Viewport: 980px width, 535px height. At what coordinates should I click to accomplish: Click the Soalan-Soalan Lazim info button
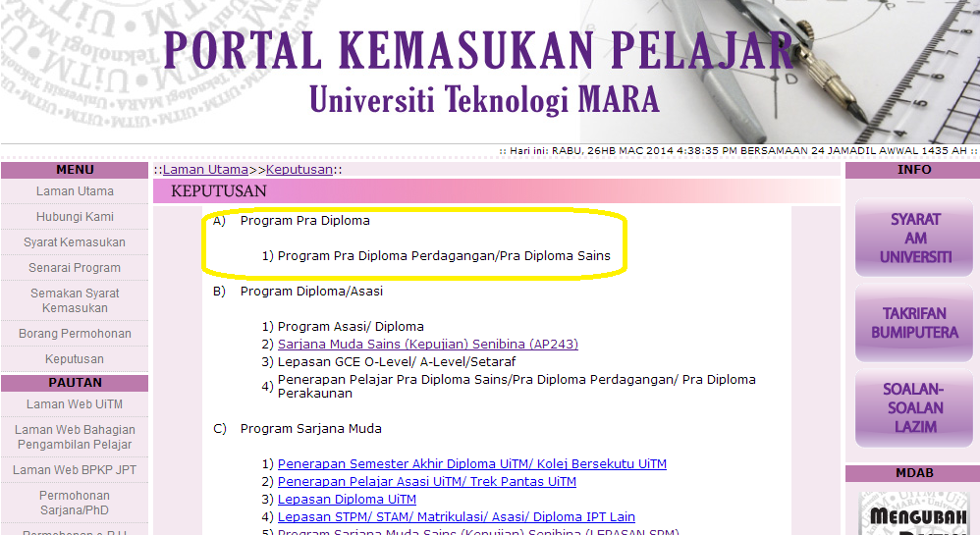tap(914, 408)
